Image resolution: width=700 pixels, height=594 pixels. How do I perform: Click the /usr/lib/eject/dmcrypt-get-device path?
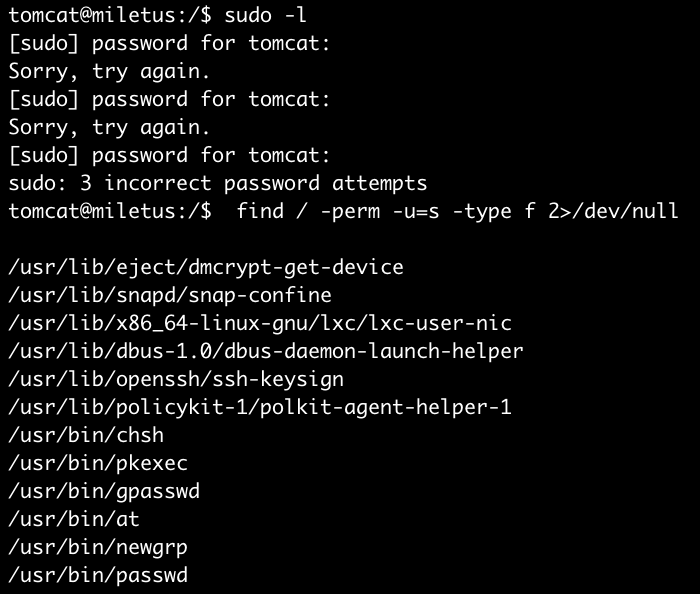(x=205, y=267)
